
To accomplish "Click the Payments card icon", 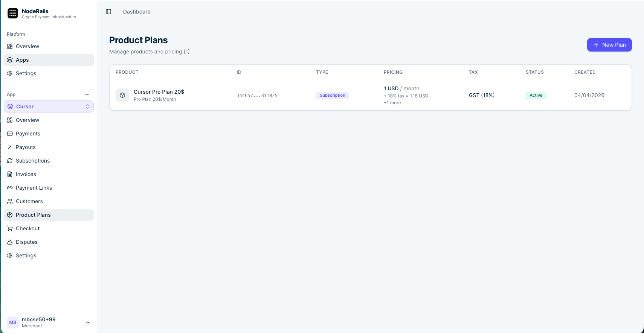I will [10, 134].
